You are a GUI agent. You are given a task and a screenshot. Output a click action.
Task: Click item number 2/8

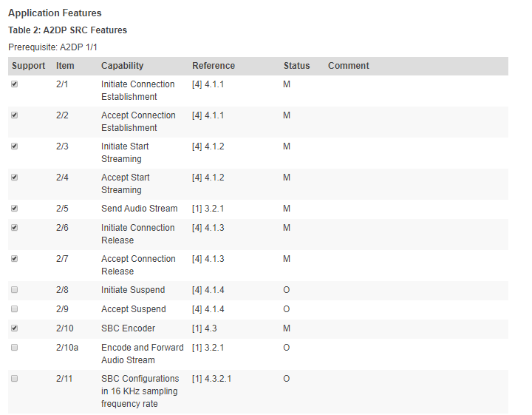click(x=62, y=290)
